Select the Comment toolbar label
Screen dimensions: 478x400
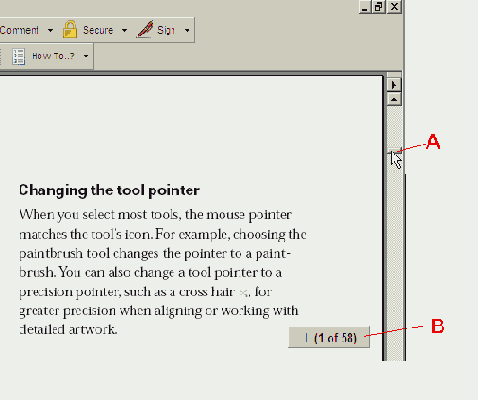click(19, 30)
